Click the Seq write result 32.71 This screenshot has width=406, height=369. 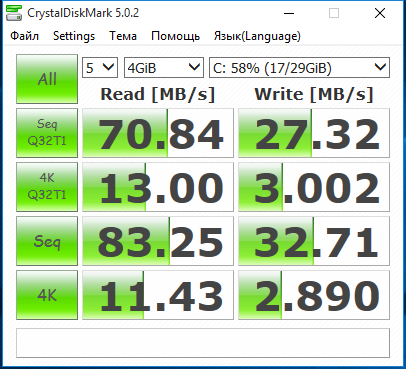point(314,241)
